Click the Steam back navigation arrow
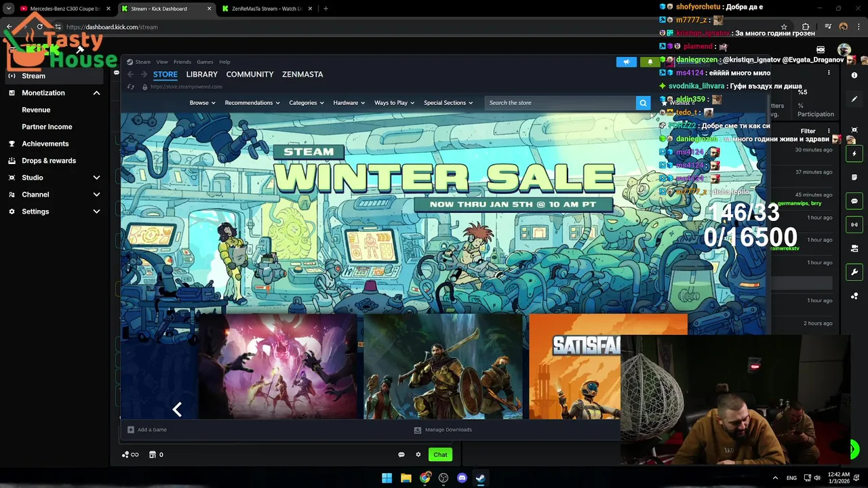Viewport: 868px width, 488px height. coord(131,75)
